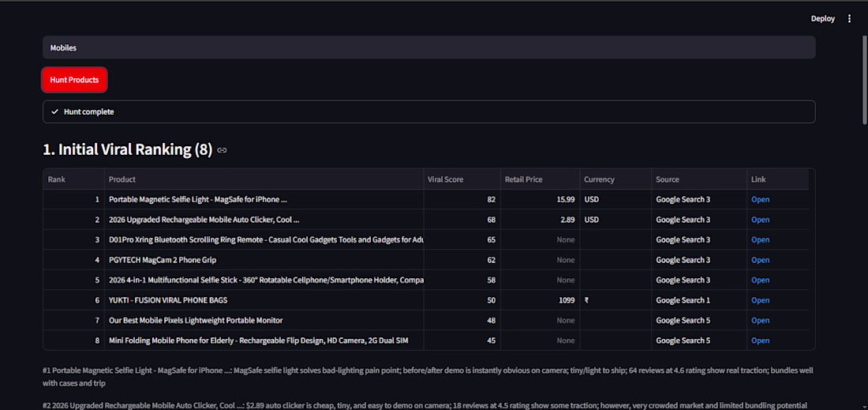Open the three-dot main menu
868x410 pixels.
tap(849, 19)
